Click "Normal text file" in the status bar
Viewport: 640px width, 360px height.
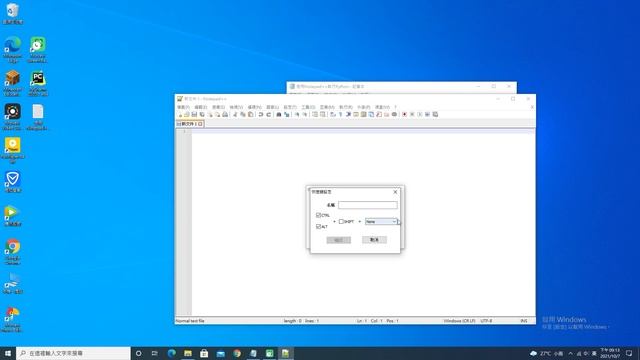[x=190, y=321]
